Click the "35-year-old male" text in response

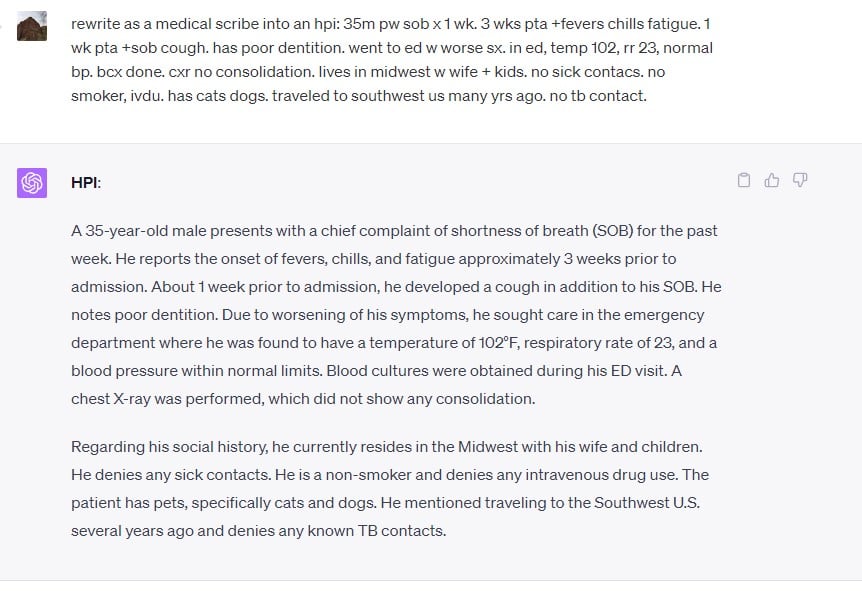pos(143,231)
